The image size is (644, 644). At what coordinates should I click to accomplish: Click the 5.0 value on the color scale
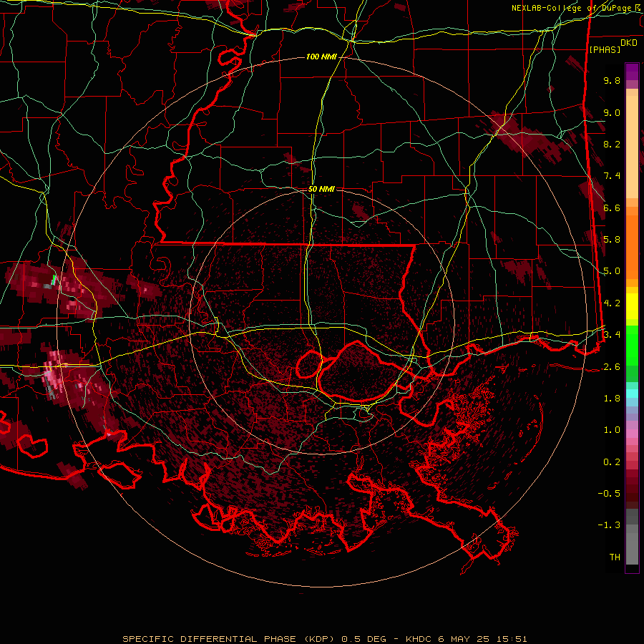click(612, 271)
